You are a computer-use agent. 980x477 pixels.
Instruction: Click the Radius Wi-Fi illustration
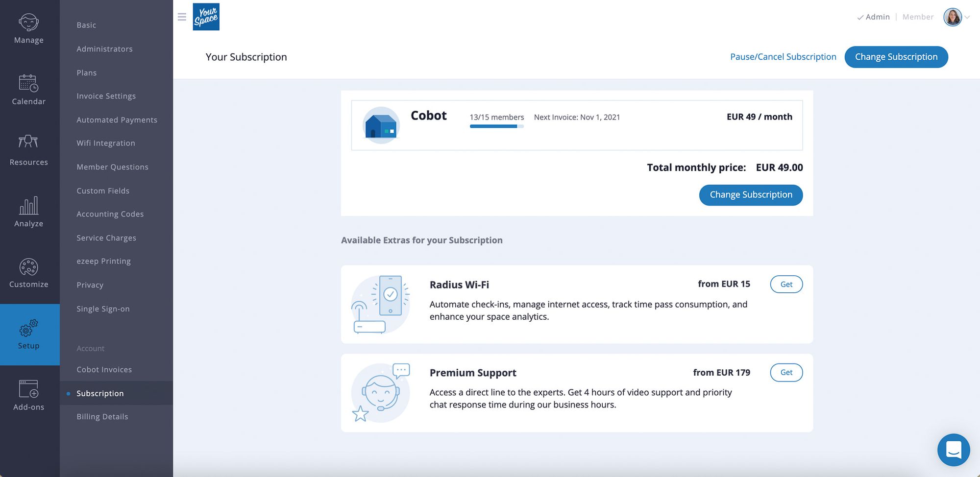[381, 304]
